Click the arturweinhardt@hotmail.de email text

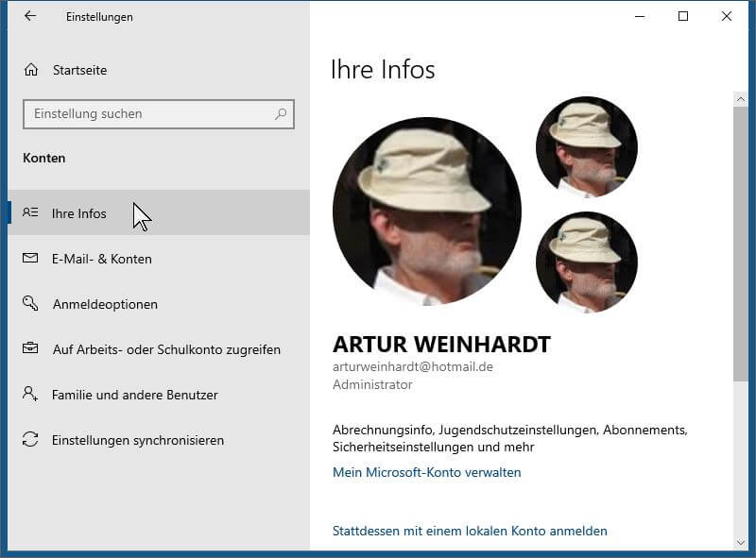[x=413, y=366]
